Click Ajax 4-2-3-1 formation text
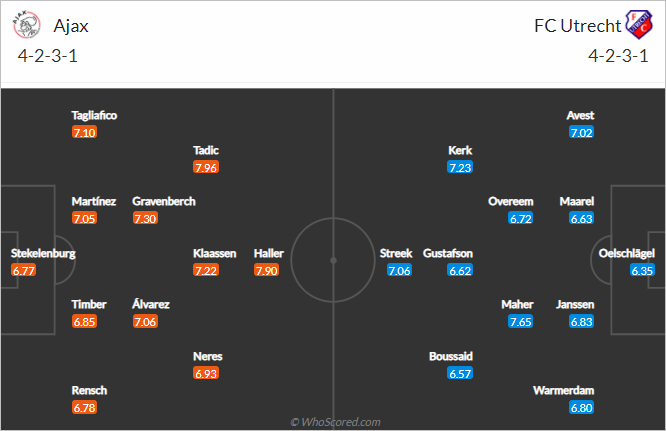Viewport: 666px width, 431px height. (48, 56)
